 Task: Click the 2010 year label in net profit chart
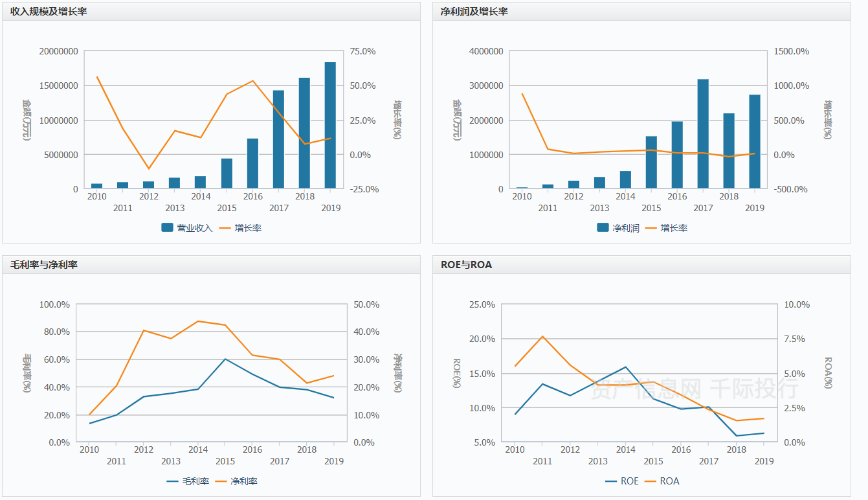[522, 196]
